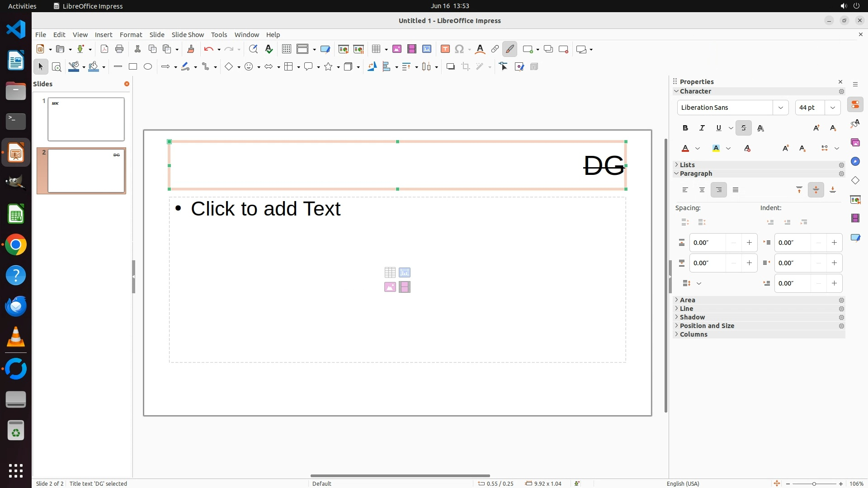Image resolution: width=868 pixels, height=488 pixels.
Task: Expand the Position and Size section
Action: (x=707, y=326)
